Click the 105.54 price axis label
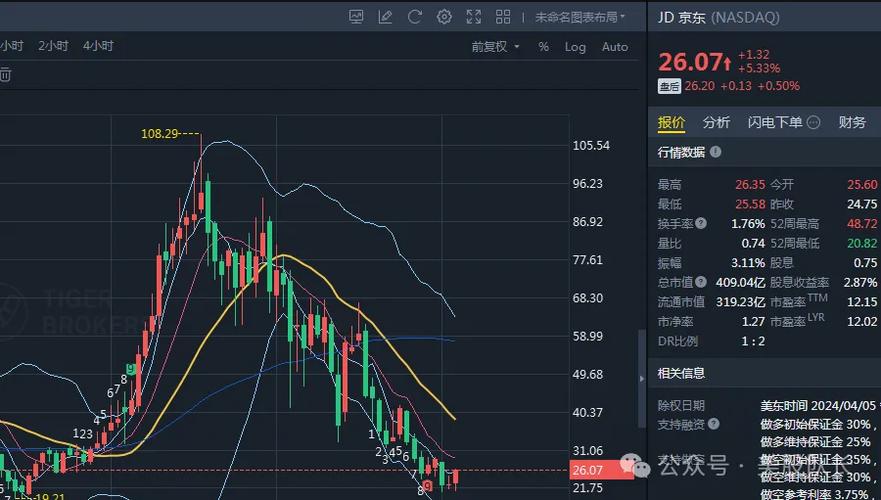This screenshot has width=881, height=500. [591, 146]
